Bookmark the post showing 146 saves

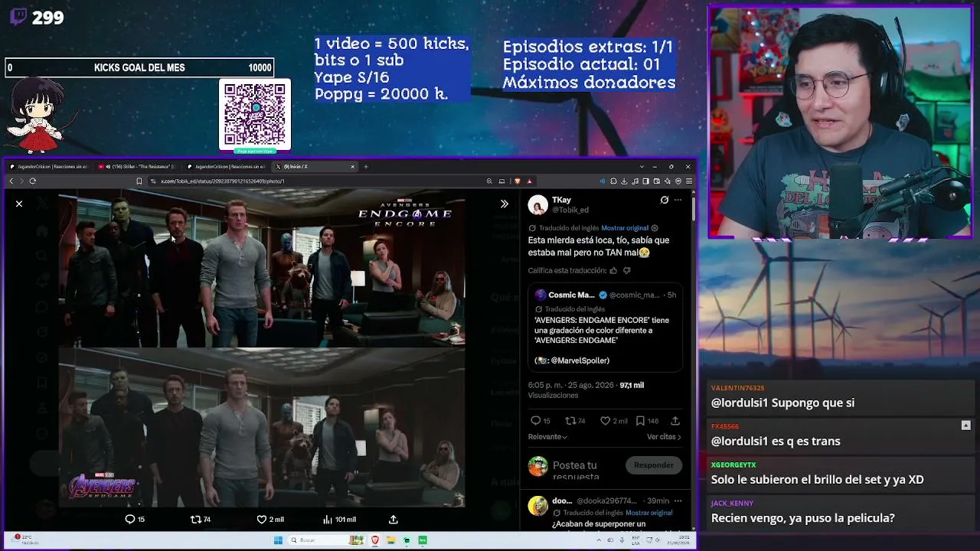coord(640,421)
